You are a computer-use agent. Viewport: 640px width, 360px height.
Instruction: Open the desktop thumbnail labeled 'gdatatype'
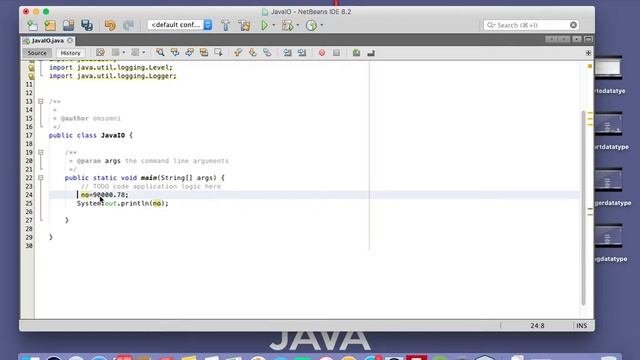[609, 236]
